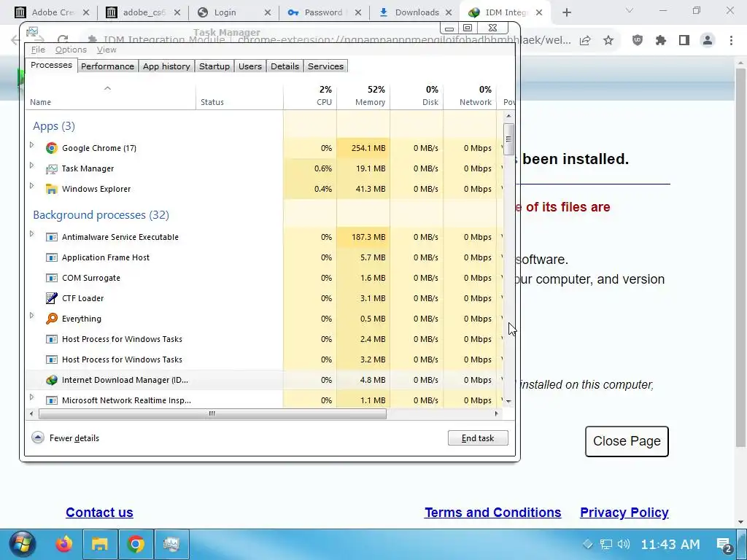Click the Internet Download Manager process icon
Image resolution: width=747 pixels, height=560 pixels.
(52, 380)
